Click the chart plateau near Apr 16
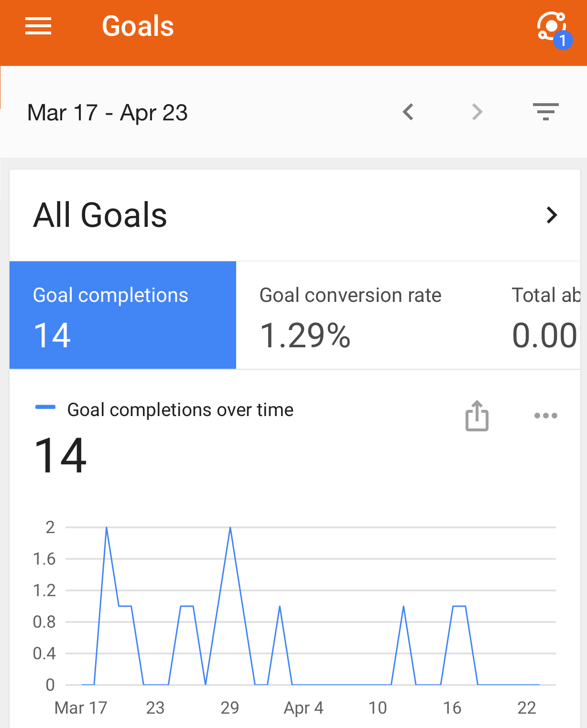This screenshot has height=728, width=587. pos(459,606)
